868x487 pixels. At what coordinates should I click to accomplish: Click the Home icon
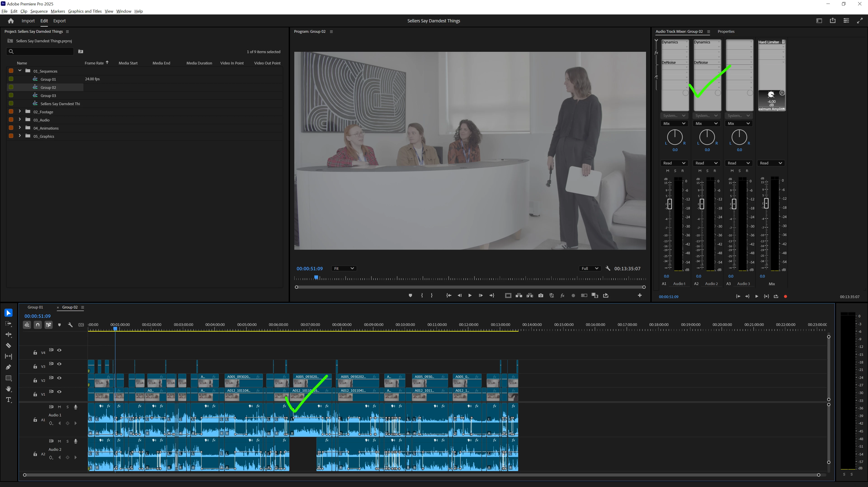coord(11,21)
